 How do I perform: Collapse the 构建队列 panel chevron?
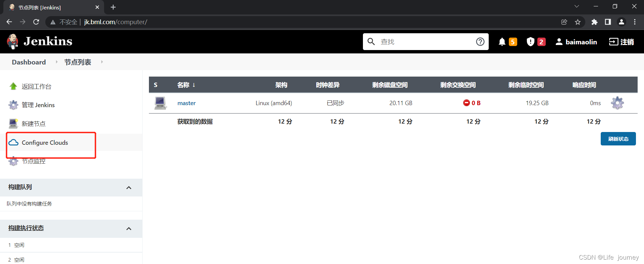(x=129, y=187)
